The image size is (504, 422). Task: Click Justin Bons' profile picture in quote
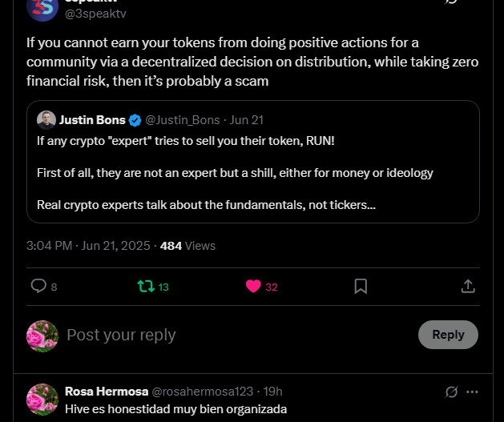tap(46, 120)
